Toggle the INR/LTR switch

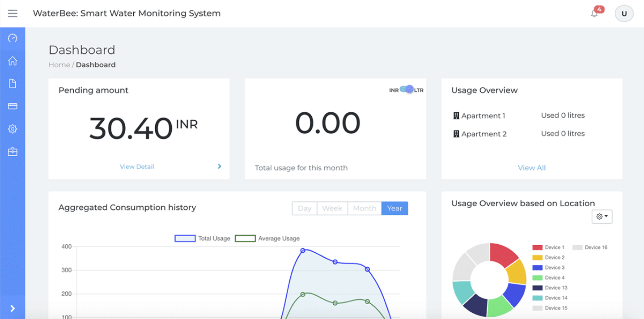click(x=407, y=89)
